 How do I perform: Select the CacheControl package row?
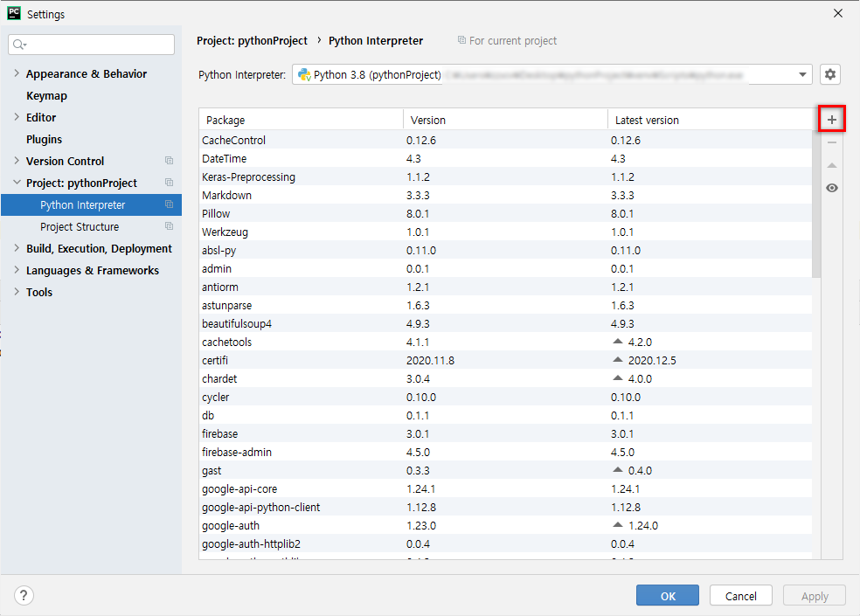[506, 140]
